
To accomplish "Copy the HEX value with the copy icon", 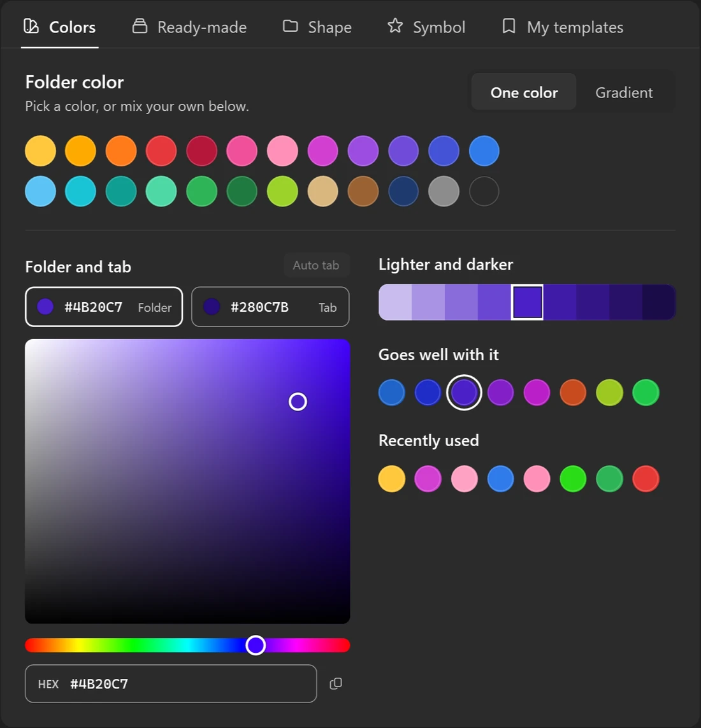I will (336, 683).
